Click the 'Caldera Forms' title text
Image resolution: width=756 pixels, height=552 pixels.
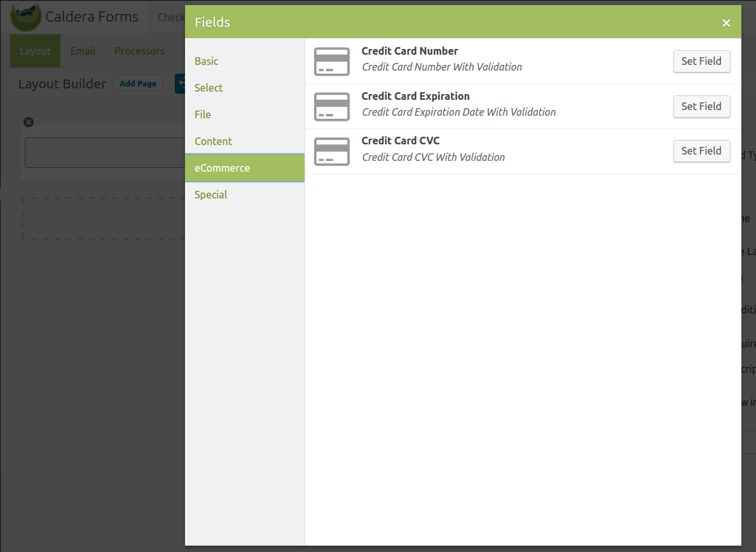(92, 17)
